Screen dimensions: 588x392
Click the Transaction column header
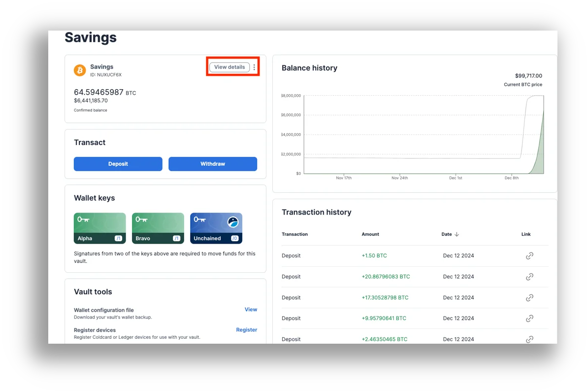point(295,234)
